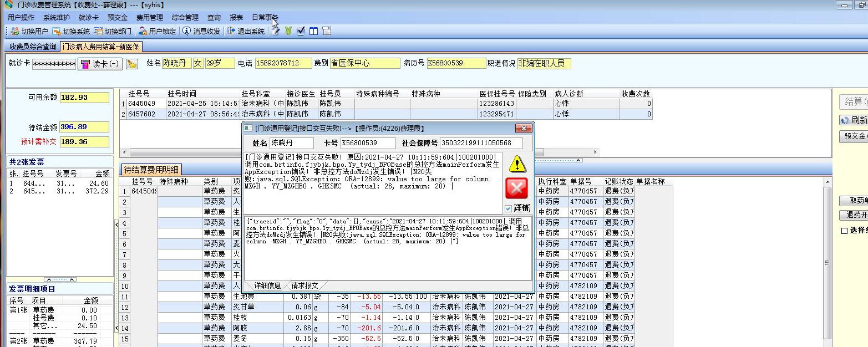Click the 挂号科室 column header
Viewport: 868px width, 347px height.
click(x=262, y=94)
